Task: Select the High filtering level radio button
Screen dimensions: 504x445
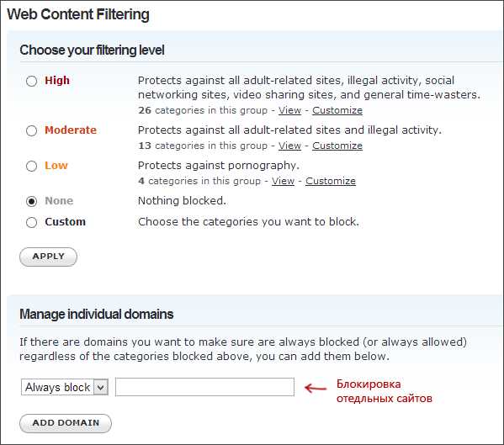Action: [x=31, y=81]
